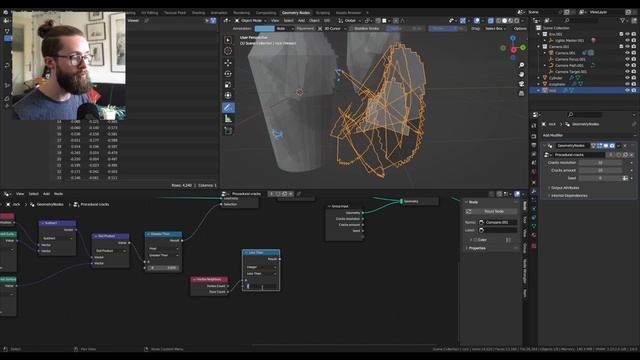The image size is (640, 360).
Task: Click the red X axis on navigation gizmo
Action: [513, 50]
